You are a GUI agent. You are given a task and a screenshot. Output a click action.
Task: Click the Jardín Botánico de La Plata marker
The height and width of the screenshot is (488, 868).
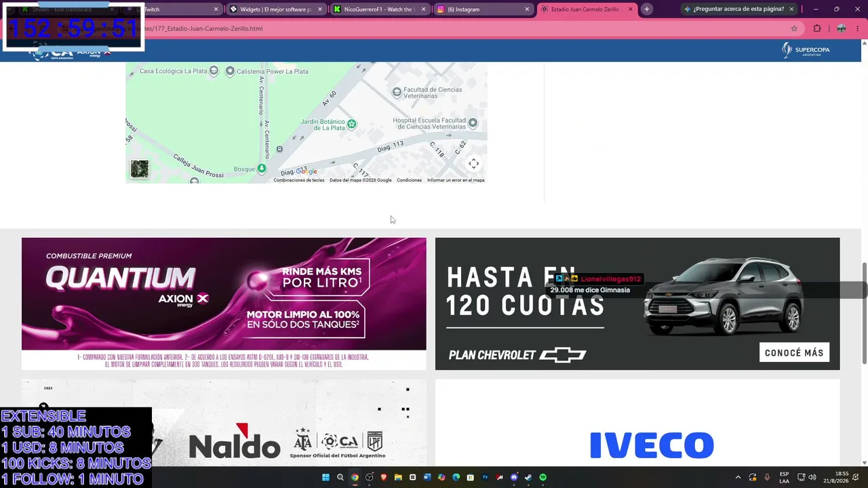tap(351, 123)
